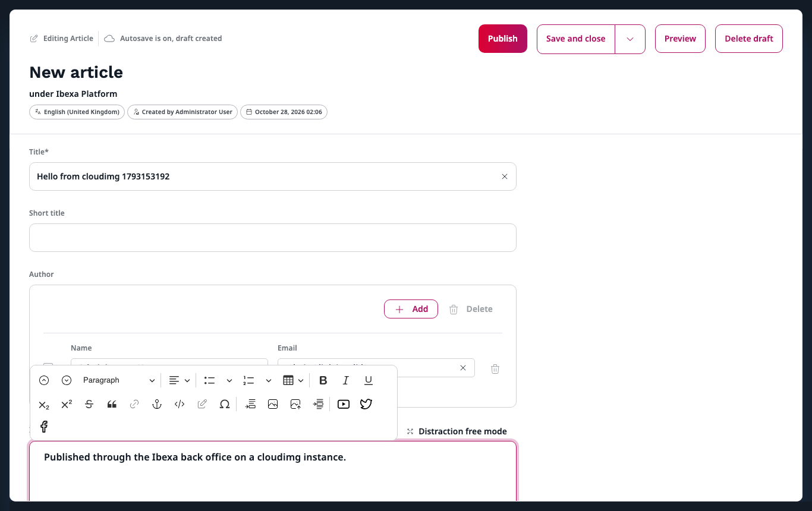Click the inline embed icon before YouTube
Screen dimensions: 812x511
(x=318, y=404)
